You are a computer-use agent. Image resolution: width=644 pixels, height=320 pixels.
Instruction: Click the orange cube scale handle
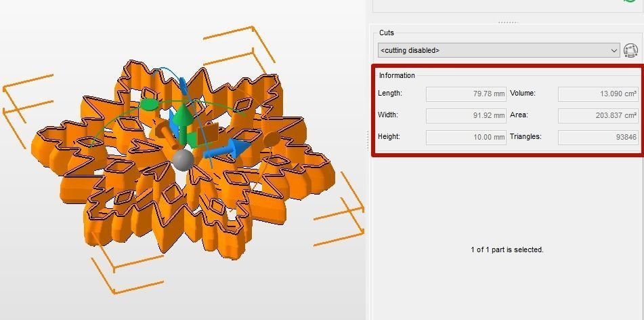pyautogui.click(x=207, y=135)
